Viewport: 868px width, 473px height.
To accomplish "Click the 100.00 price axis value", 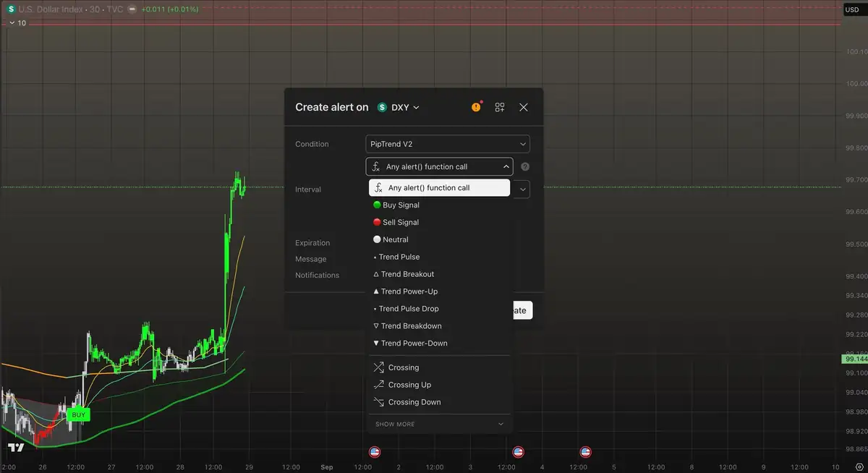I will click(856, 84).
